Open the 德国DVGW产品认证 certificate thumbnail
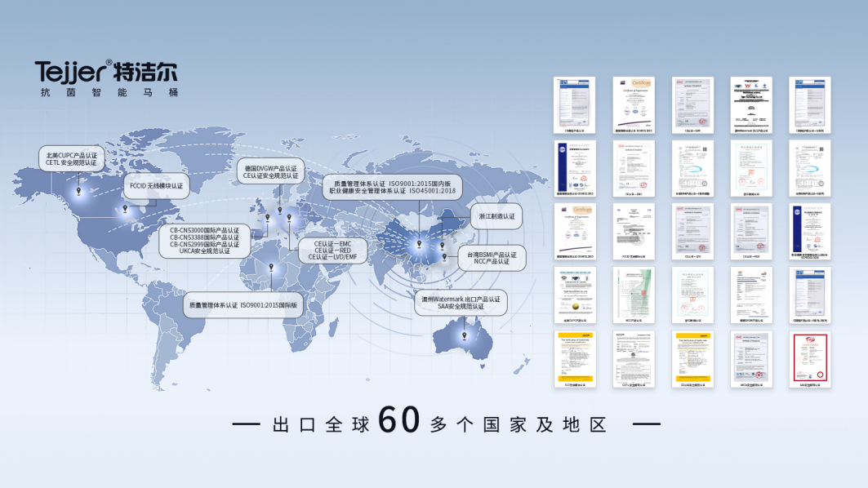This screenshot has width=868, height=488. pos(751,295)
